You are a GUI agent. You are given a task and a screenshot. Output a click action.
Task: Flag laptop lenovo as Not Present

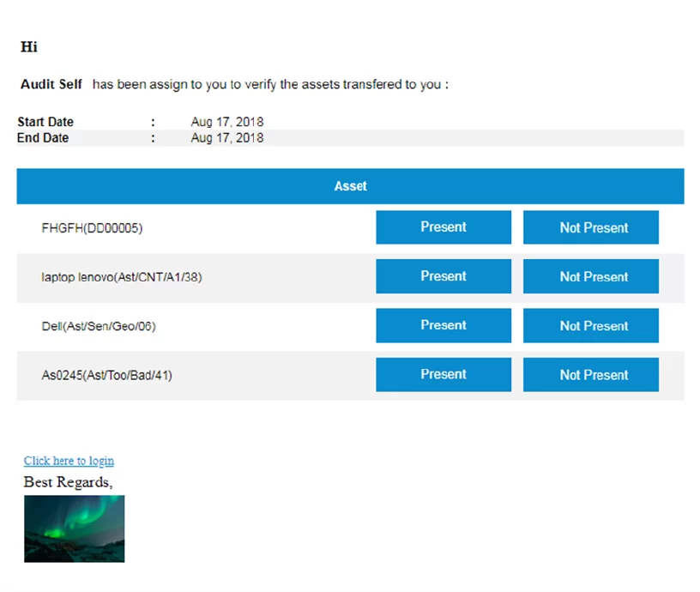pyautogui.click(x=591, y=276)
